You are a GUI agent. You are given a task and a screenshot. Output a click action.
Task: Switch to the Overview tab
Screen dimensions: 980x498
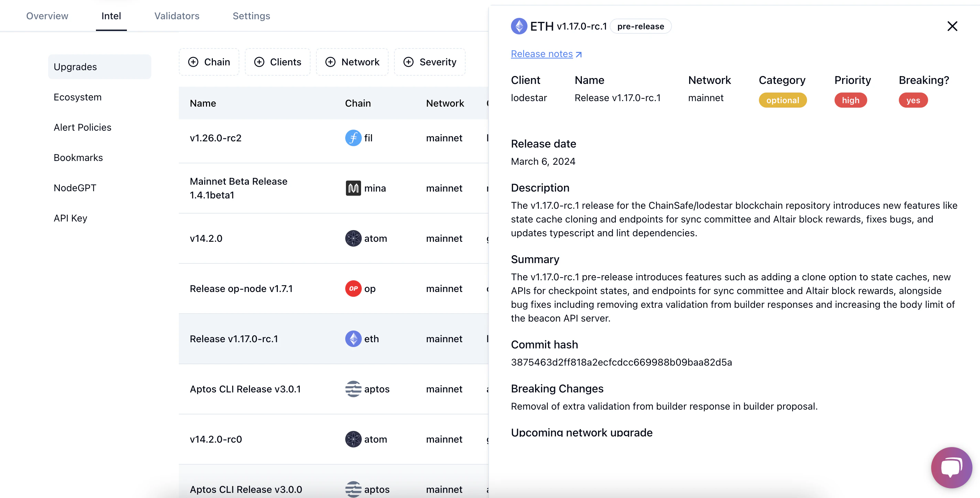pos(47,16)
